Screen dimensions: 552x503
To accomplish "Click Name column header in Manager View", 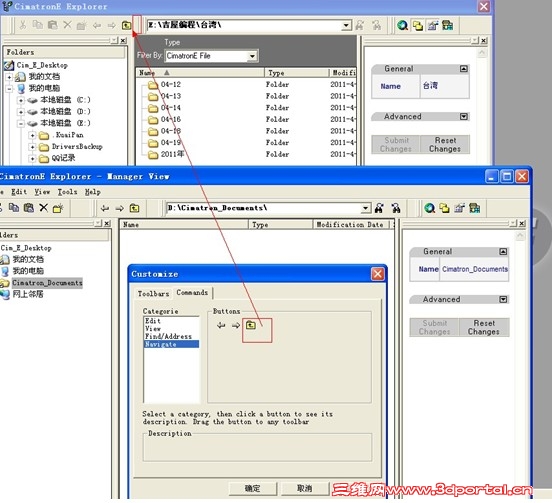I will click(x=184, y=225).
